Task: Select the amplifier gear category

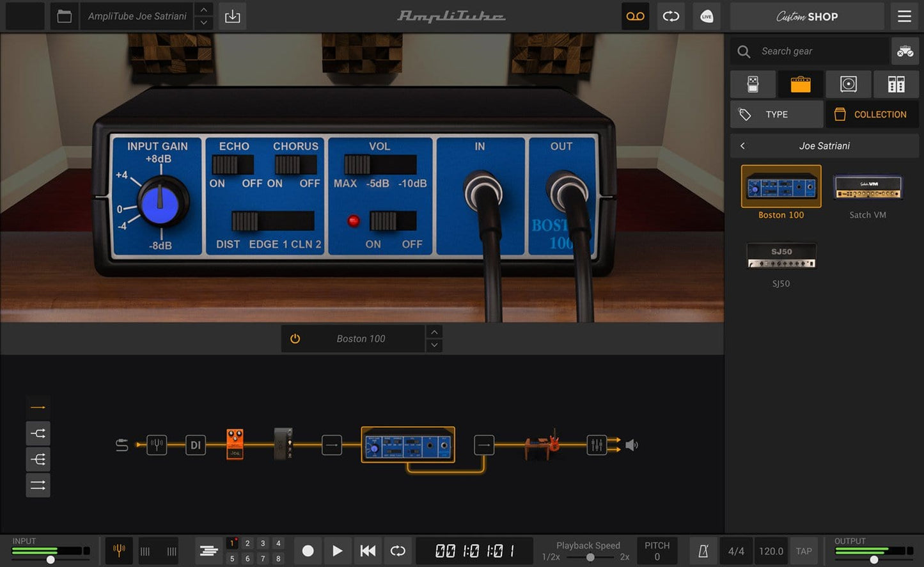Action: 801,84
